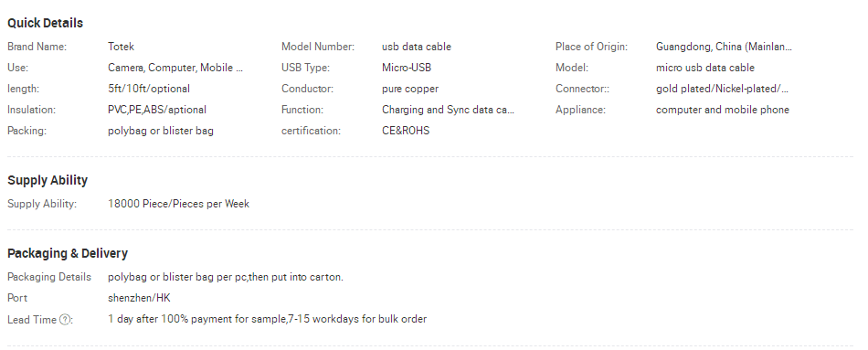Click truncated Function Charging and Sync value
Viewport: 868px width, 350px height.
(448, 110)
